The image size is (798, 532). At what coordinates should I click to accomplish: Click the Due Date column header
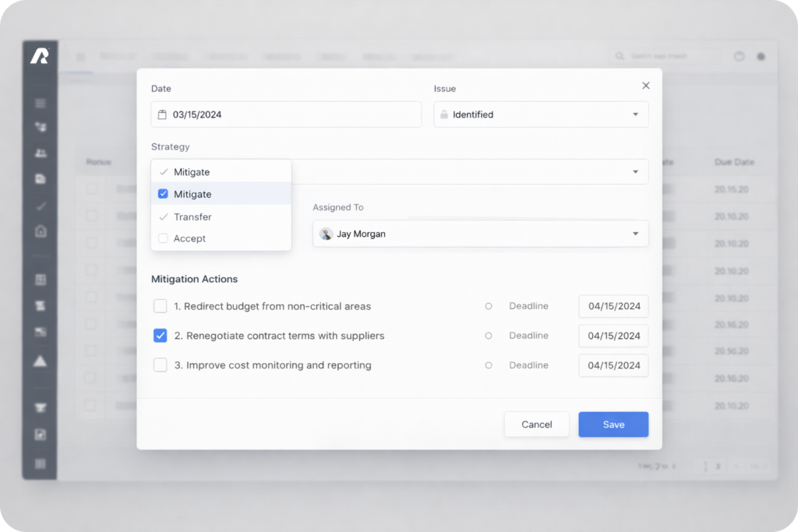click(734, 162)
